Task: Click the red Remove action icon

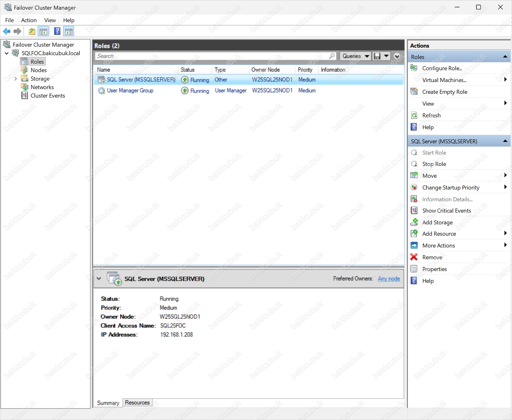Action: [x=414, y=257]
